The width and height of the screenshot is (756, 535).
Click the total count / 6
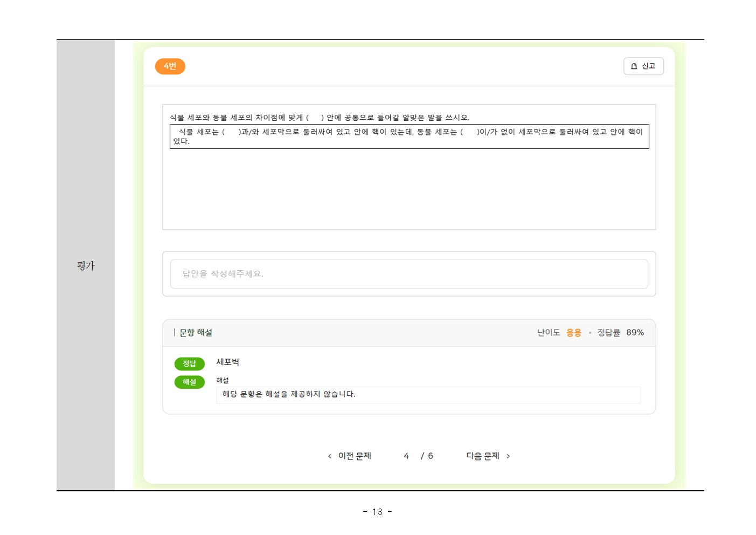pyautogui.click(x=427, y=456)
